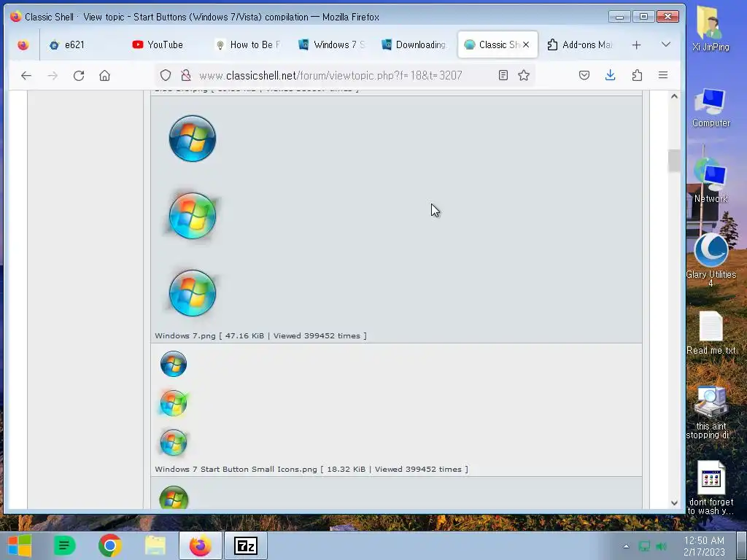Click the bottom large Windows 7 orb
Image resolution: width=747 pixels, height=560 pixels.
pyautogui.click(x=193, y=293)
